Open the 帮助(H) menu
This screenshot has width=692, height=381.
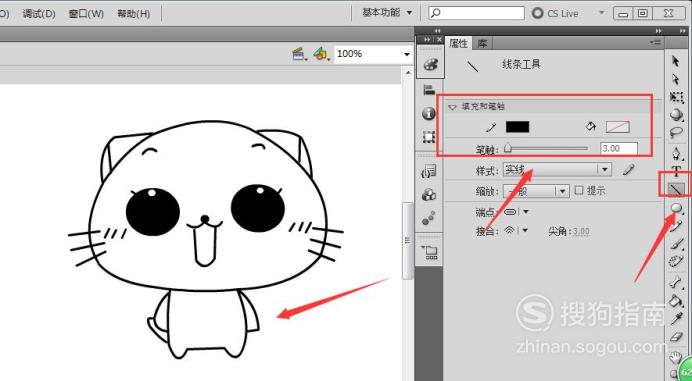[x=134, y=14]
